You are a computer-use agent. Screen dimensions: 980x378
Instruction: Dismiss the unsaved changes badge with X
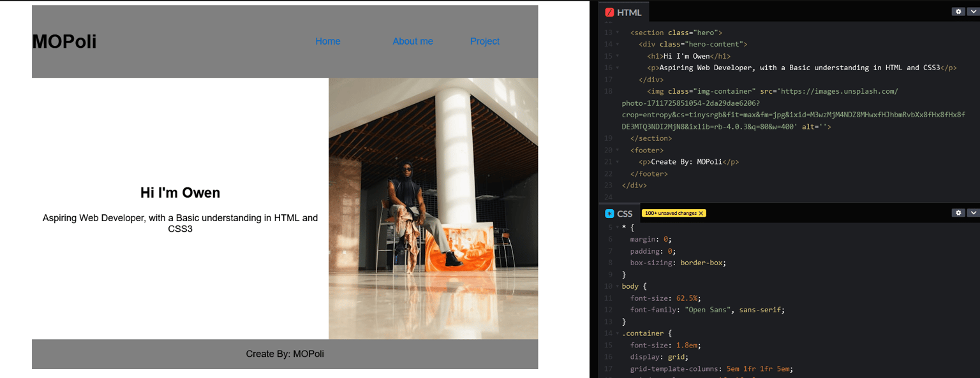(701, 214)
